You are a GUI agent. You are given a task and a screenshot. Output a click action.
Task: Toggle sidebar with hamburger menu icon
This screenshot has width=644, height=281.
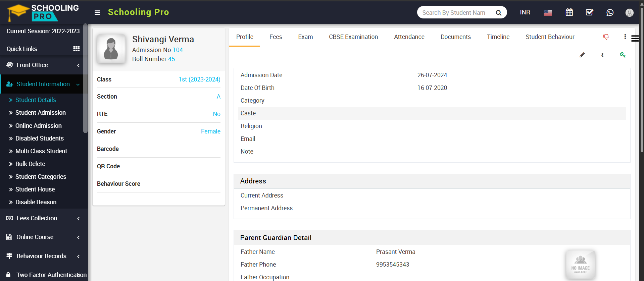pos(97,13)
